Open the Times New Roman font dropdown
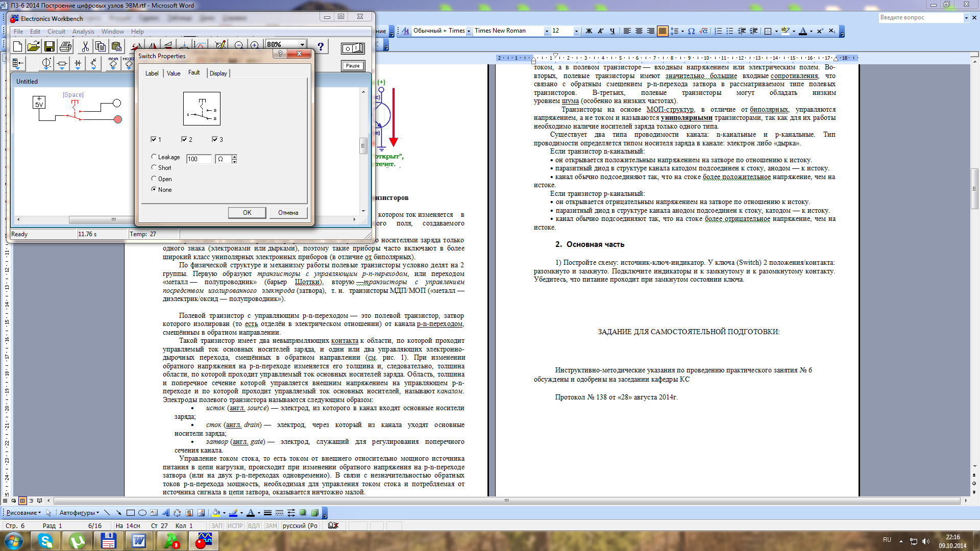Image resolution: width=980 pixels, height=551 pixels. pos(547,31)
